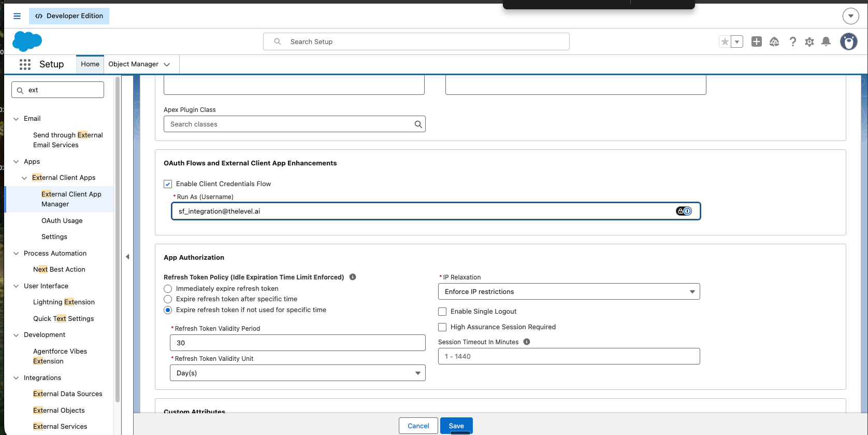The image size is (868, 435).
Task: Select Immediately expire refresh token
Action: (x=168, y=289)
